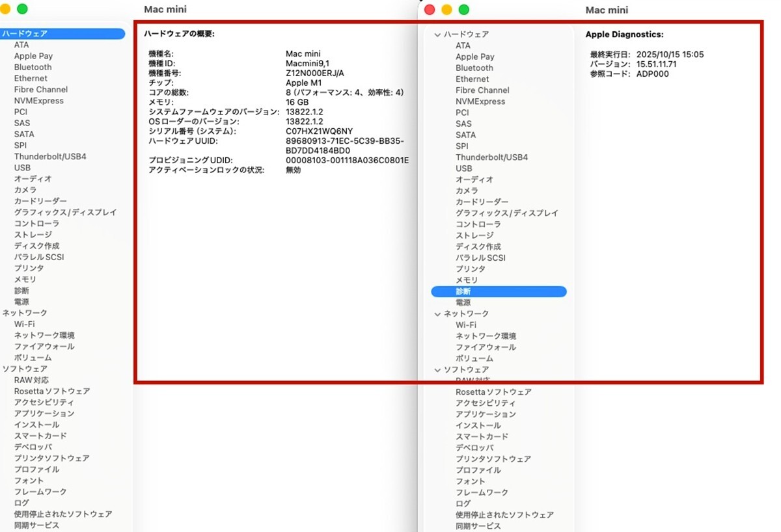This screenshot has width=781, height=532.
Task: Select ATA in hardware overview window sidebar
Action: coord(21,45)
